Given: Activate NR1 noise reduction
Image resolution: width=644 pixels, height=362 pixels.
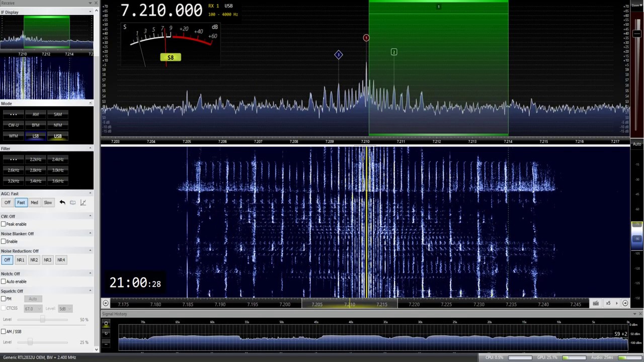Looking at the screenshot, I should (x=21, y=260).
